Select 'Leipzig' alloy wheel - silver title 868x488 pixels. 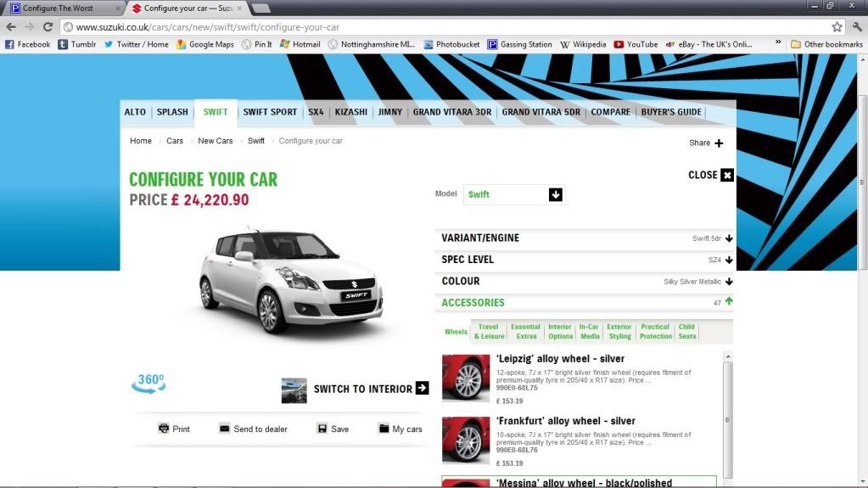tap(560, 358)
